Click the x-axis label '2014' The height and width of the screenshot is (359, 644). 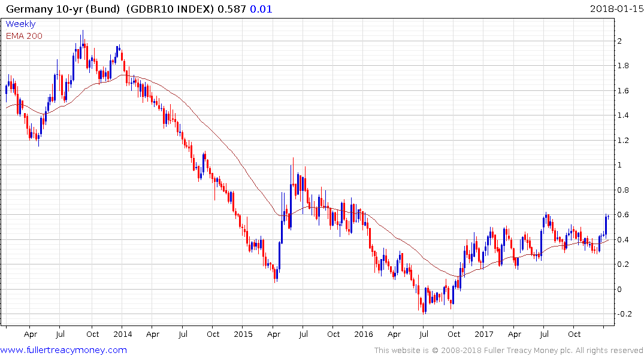[123, 334]
